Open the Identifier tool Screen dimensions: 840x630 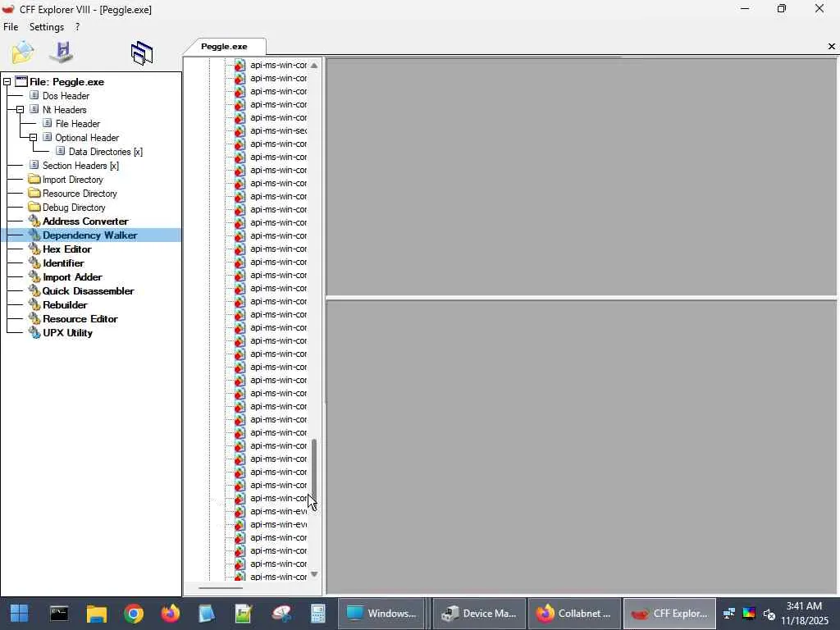63,263
